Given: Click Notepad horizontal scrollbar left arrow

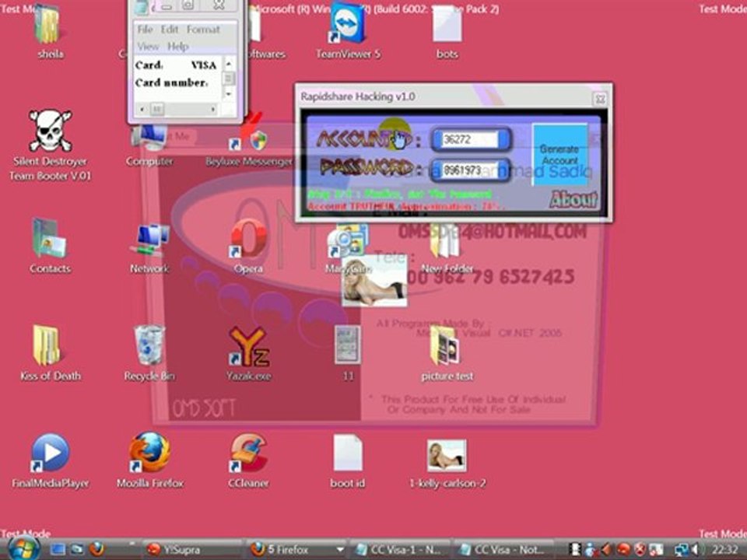Looking at the screenshot, I should coord(142,110).
